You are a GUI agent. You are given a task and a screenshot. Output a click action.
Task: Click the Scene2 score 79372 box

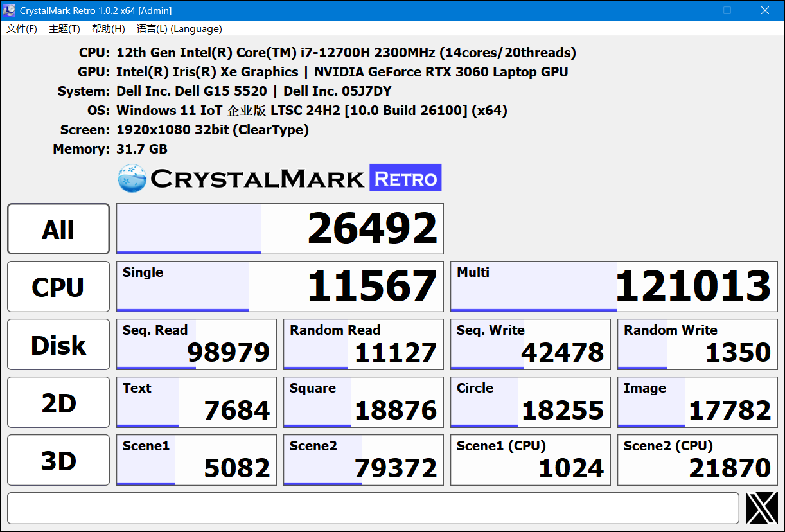coord(364,460)
